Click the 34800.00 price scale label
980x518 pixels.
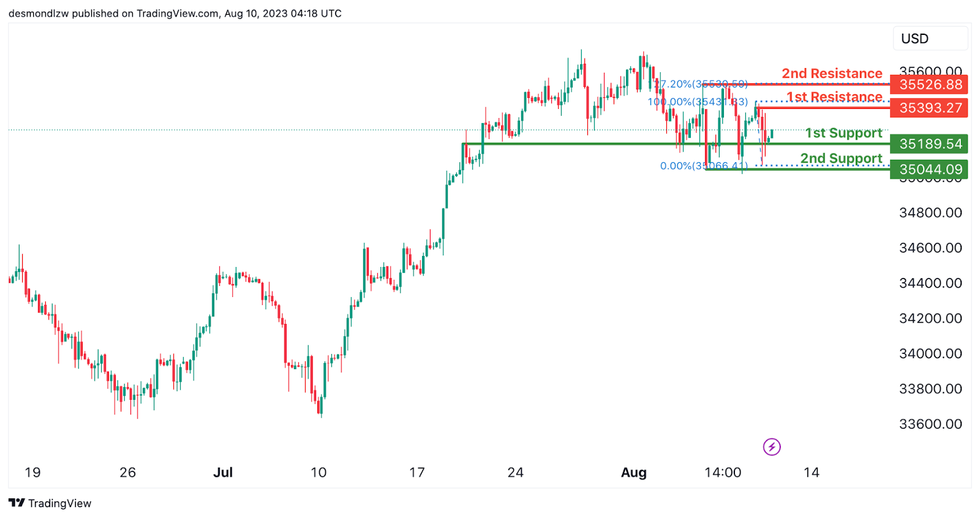(x=930, y=212)
